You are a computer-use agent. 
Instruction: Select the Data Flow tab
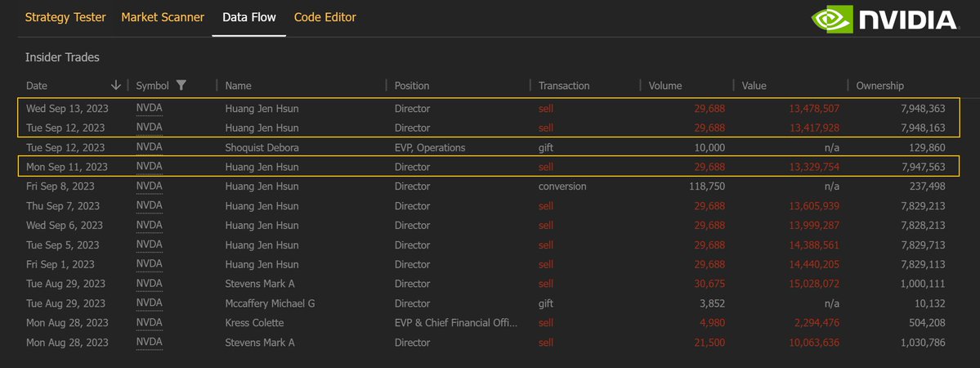pos(248,17)
